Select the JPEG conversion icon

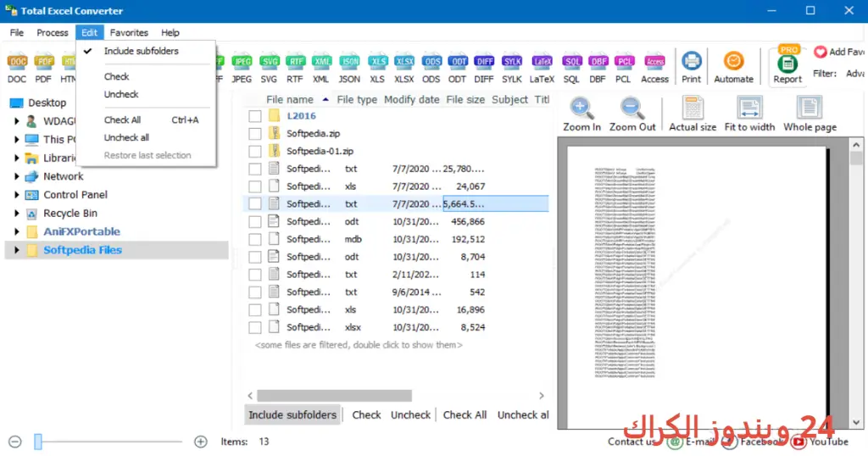pyautogui.click(x=242, y=68)
